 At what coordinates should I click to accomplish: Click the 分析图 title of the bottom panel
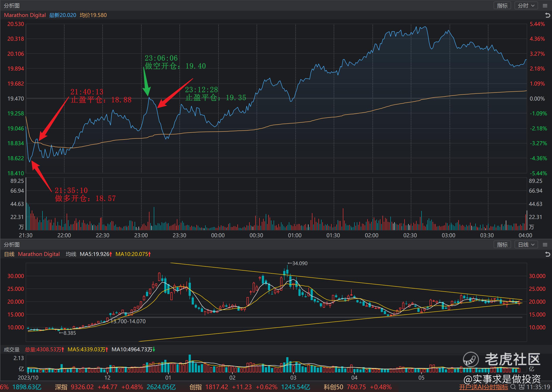point(12,244)
